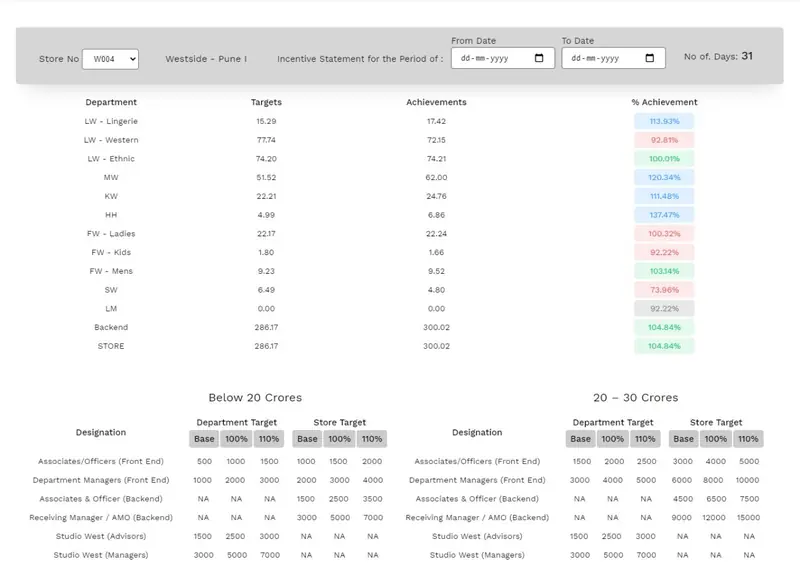Click the 286.17 target in STORE row
800x577 pixels.
click(x=266, y=346)
